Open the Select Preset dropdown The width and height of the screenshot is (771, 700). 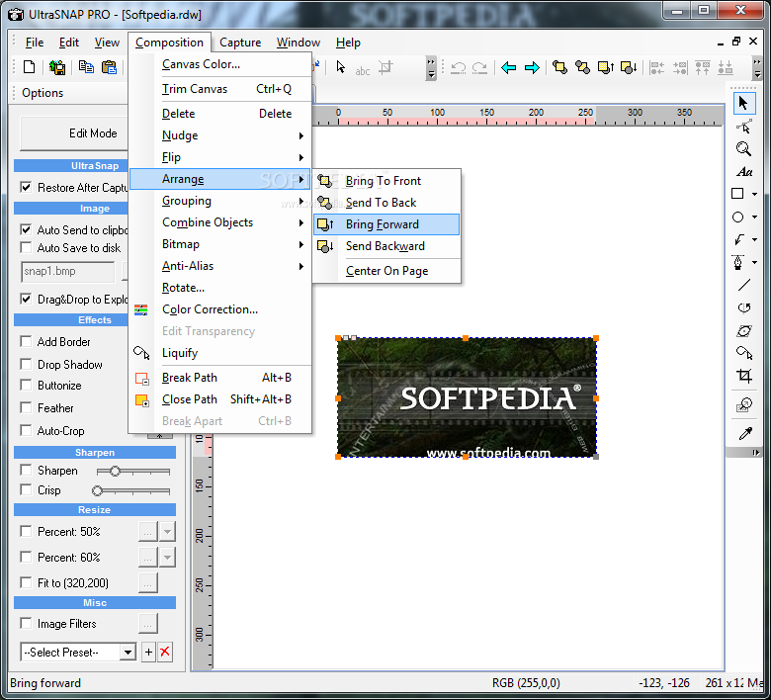(128, 653)
